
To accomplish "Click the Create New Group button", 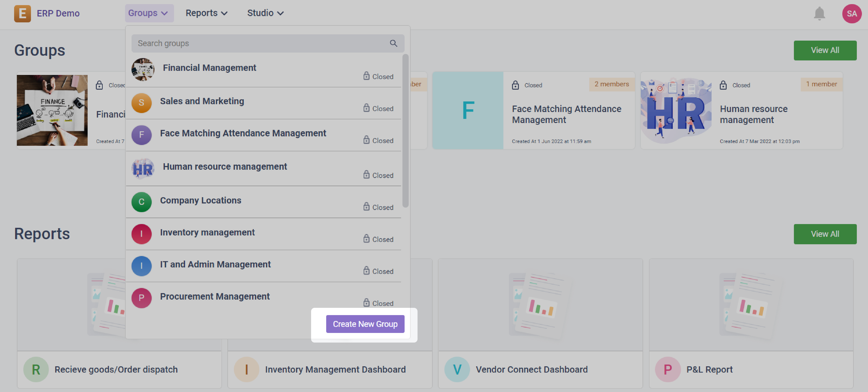I will (365, 324).
